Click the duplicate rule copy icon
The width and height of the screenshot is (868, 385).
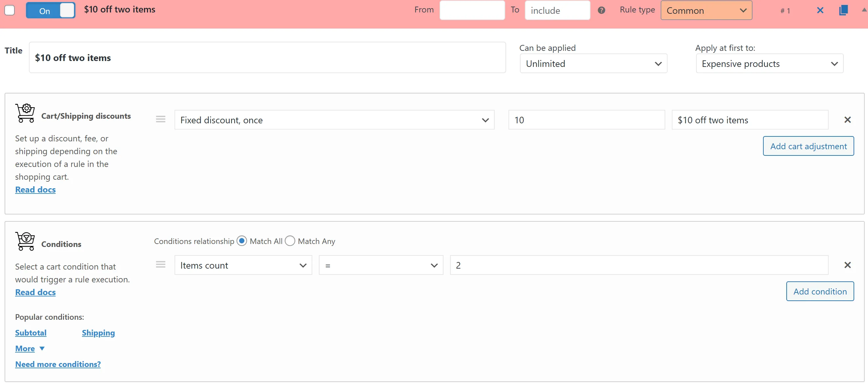843,10
